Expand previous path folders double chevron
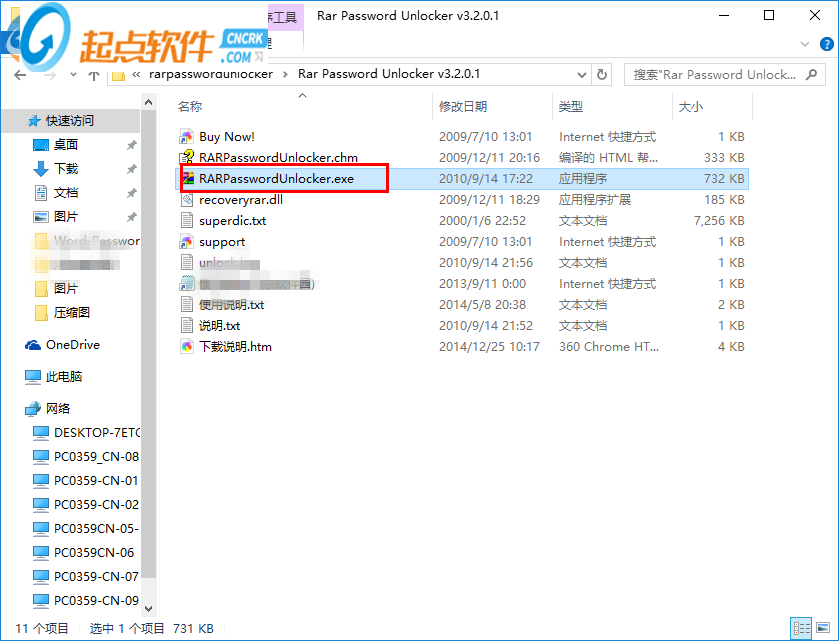This screenshot has width=839, height=641. point(136,74)
